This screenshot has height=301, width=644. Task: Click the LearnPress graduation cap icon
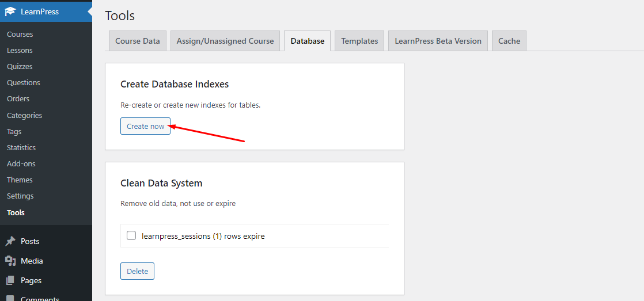coord(10,12)
